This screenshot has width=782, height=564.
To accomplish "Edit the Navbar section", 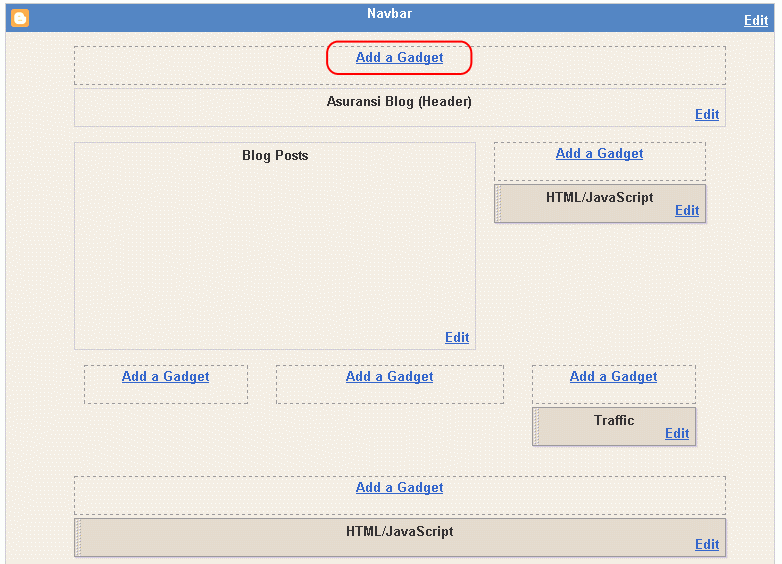I will pyautogui.click(x=756, y=20).
